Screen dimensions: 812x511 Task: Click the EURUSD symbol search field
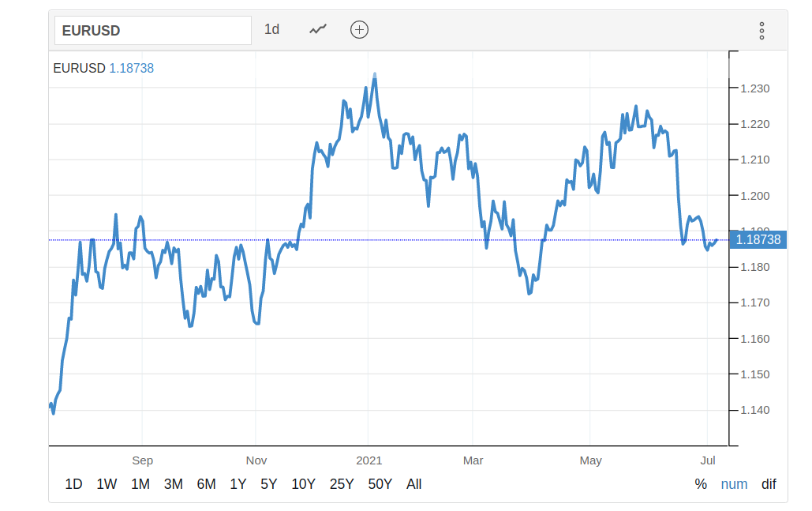152,31
